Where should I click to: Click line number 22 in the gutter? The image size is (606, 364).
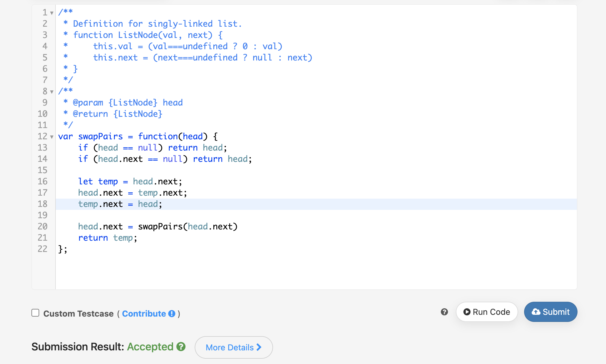point(42,249)
